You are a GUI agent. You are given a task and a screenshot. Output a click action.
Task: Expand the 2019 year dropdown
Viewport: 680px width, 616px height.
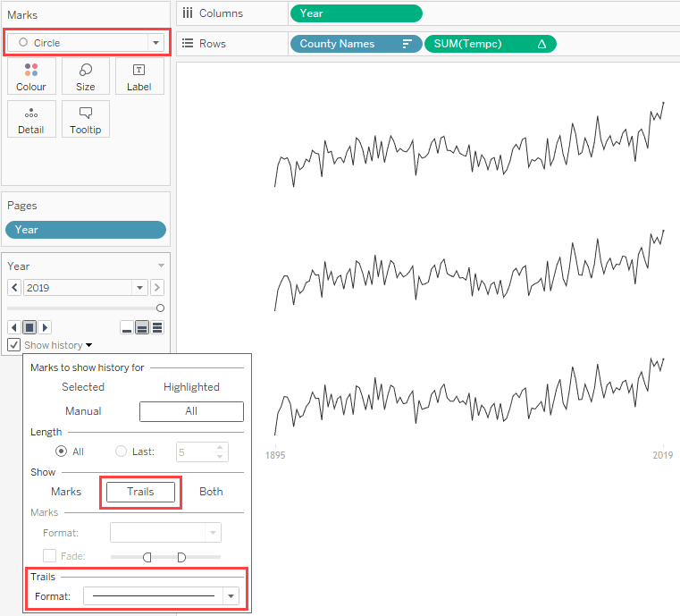click(x=139, y=288)
